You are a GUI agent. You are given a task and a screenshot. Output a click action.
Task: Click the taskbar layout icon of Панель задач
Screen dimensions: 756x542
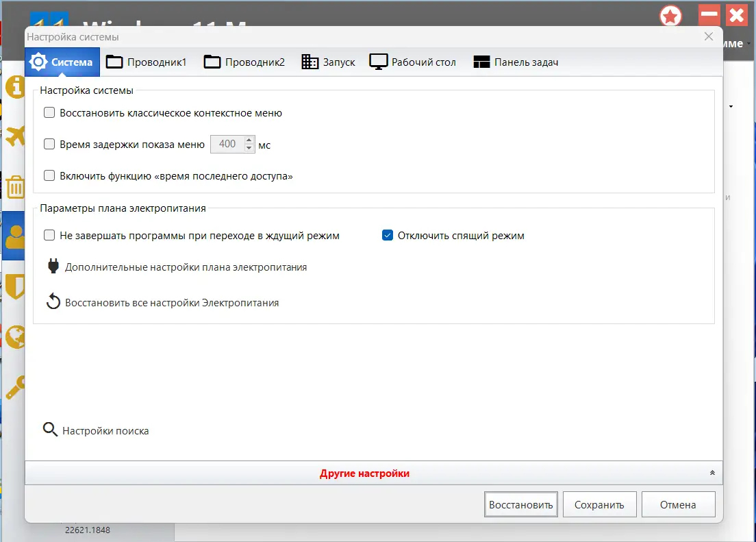pos(481,62)
